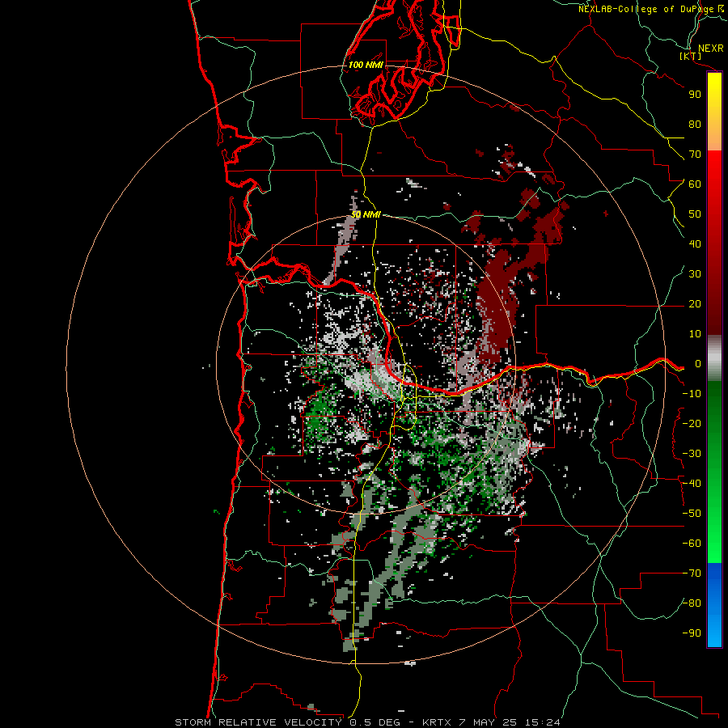The width and height of the screenshot is (728, 728).
Task: Click the -70 value on the velocity scale
Action: coord(692,574)
